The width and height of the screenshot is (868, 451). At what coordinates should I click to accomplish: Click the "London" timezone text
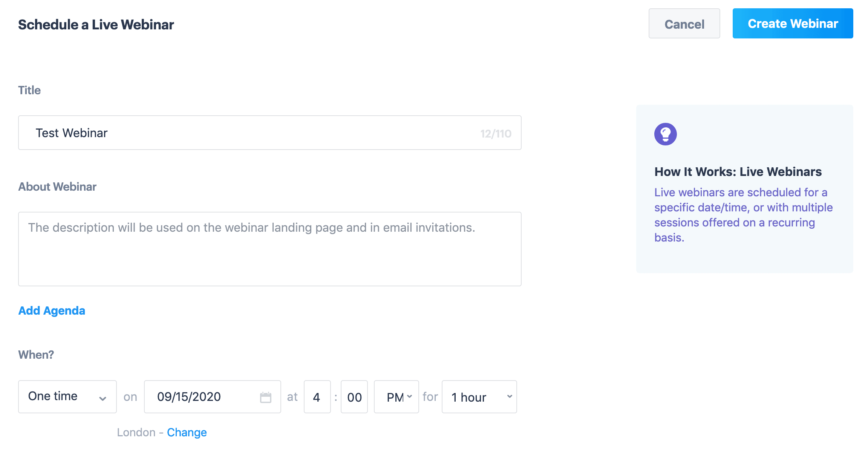pos(136,432)
